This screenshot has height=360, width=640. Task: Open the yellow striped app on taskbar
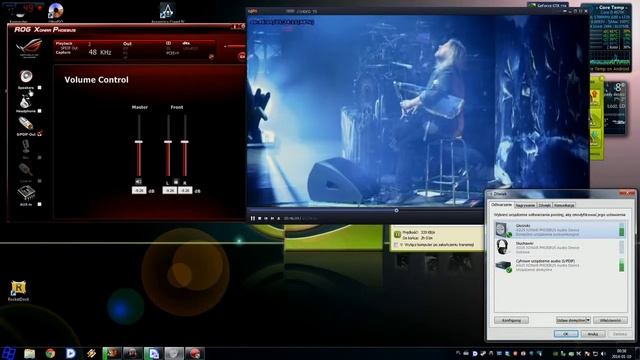pyautogui.click(x=91, y=353)
